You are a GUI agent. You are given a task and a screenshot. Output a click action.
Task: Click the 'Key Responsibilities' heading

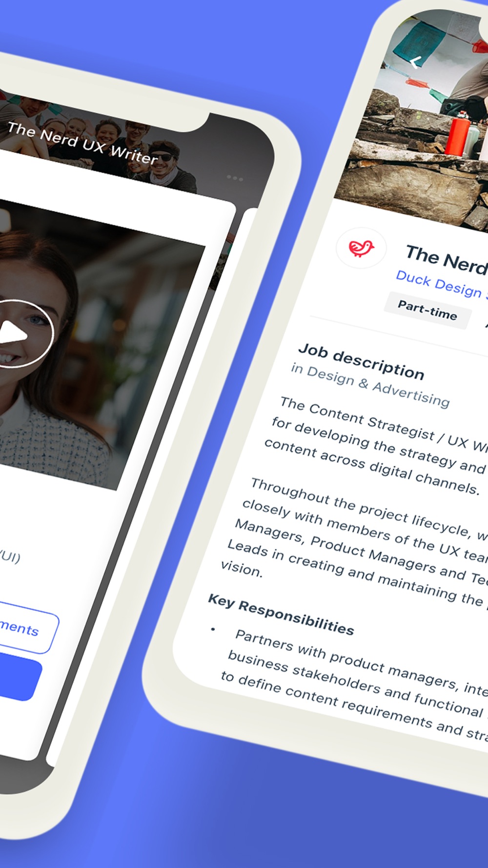281,614
